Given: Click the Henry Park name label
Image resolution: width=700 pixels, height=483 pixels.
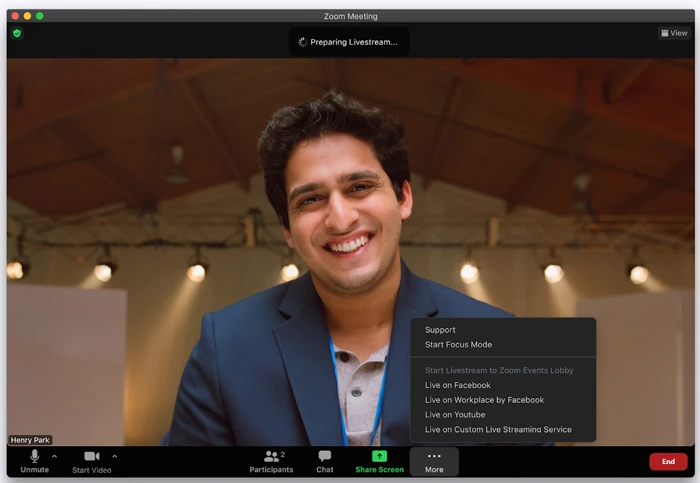Looking at the screenshot, I should [30, 440].
